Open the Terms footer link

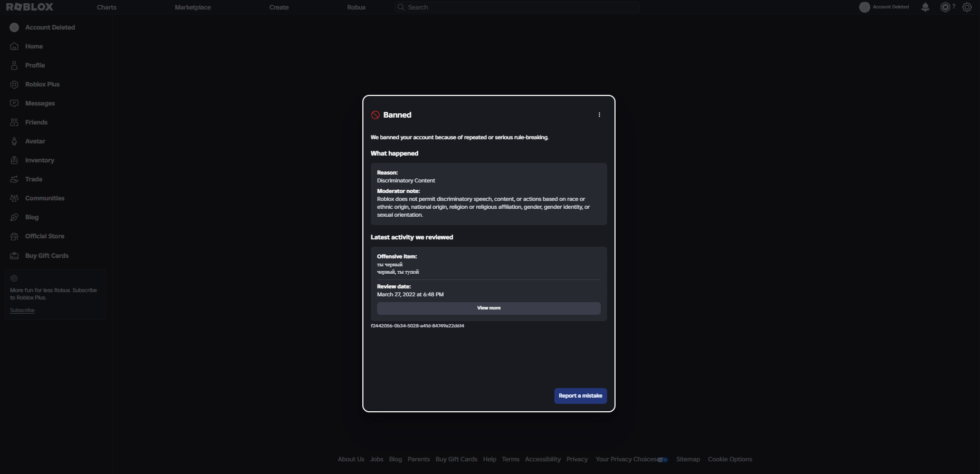click(511, 459)
